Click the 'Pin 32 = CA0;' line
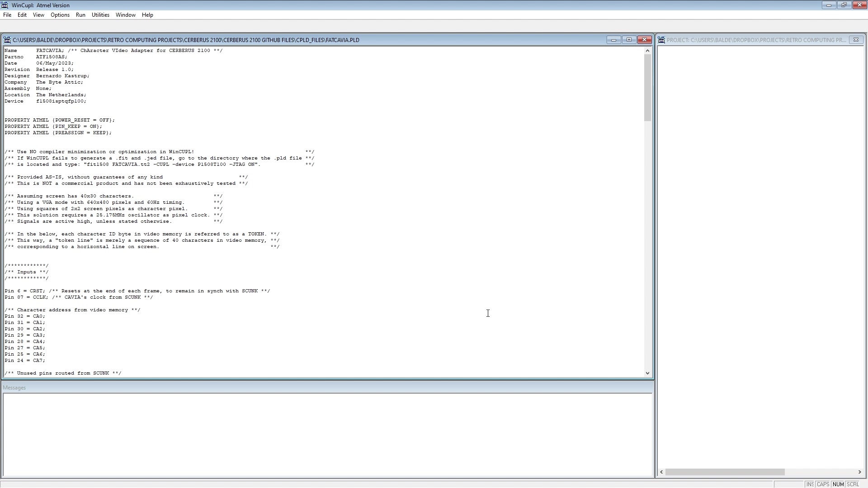 (25, 316)
